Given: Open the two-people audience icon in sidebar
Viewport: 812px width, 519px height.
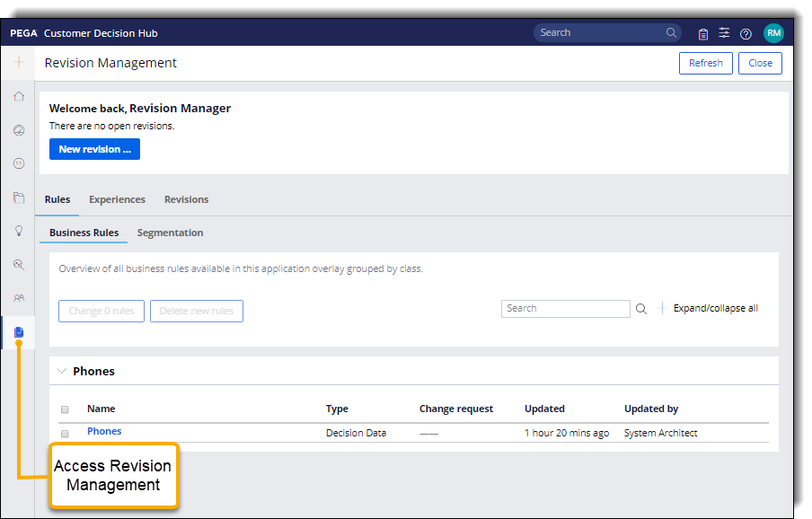Looking at the screenshot, I should pos(19,298).
